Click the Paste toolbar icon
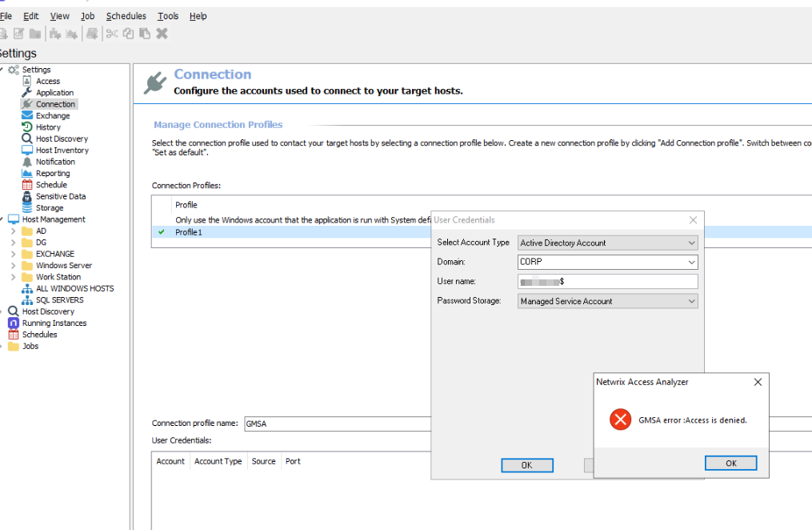 145,34
